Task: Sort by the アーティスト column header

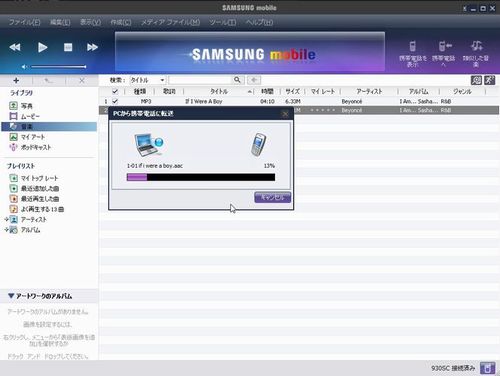Action: point(369,91)
